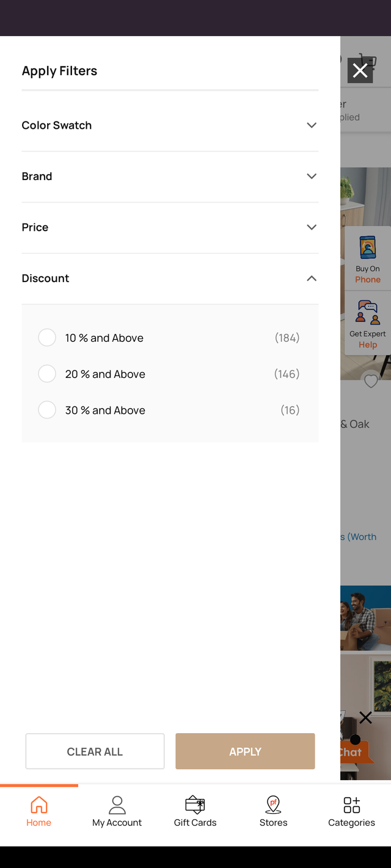Expand the Brand filter section
391x868 pixels.
[x=312, y=176]
